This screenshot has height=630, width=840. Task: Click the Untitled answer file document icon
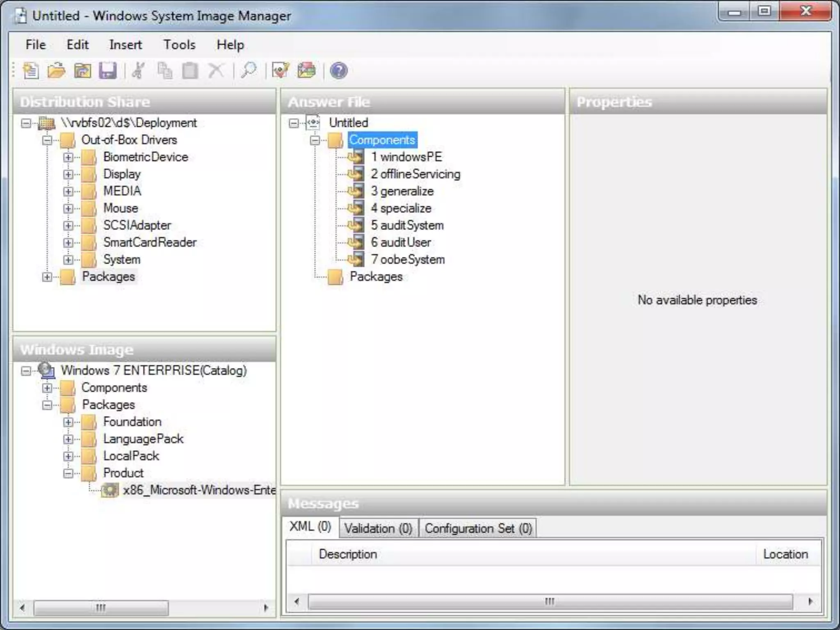[x=314, y=122]
